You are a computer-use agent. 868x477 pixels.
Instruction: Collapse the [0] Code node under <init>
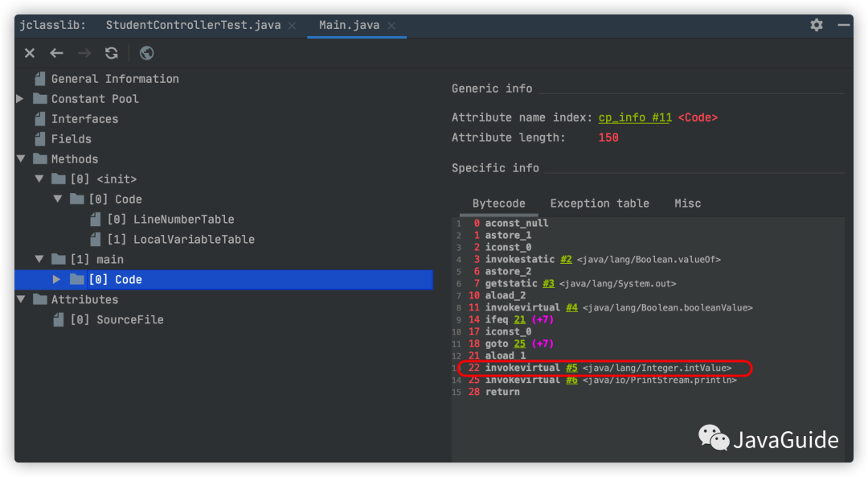tap(58, 199)
